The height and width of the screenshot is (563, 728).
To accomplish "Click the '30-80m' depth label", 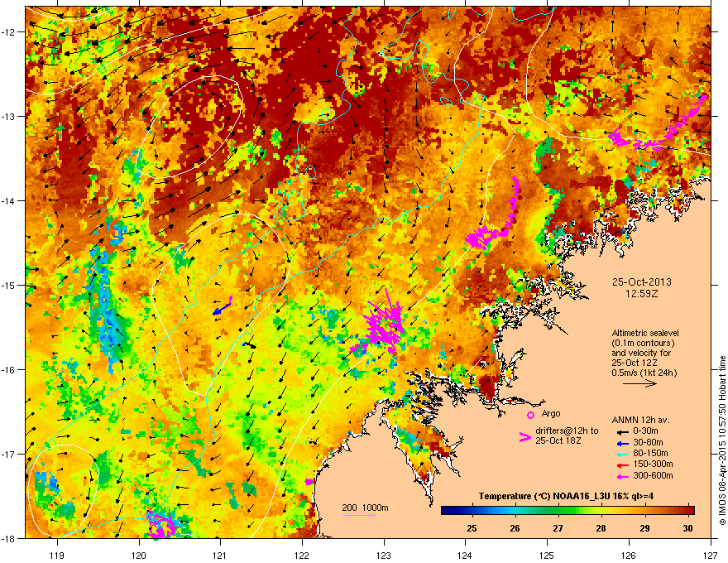I will pos(648,443).
